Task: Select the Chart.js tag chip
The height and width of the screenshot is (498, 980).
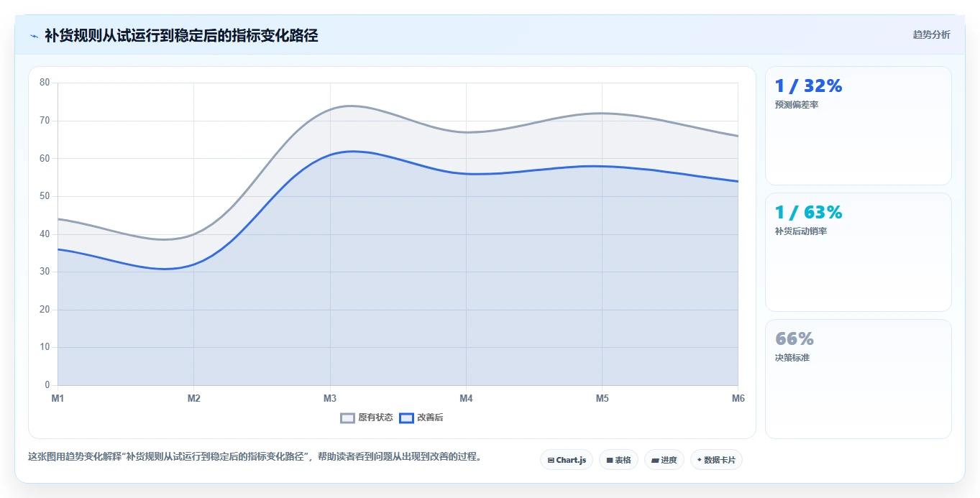Action: (567, 460)
